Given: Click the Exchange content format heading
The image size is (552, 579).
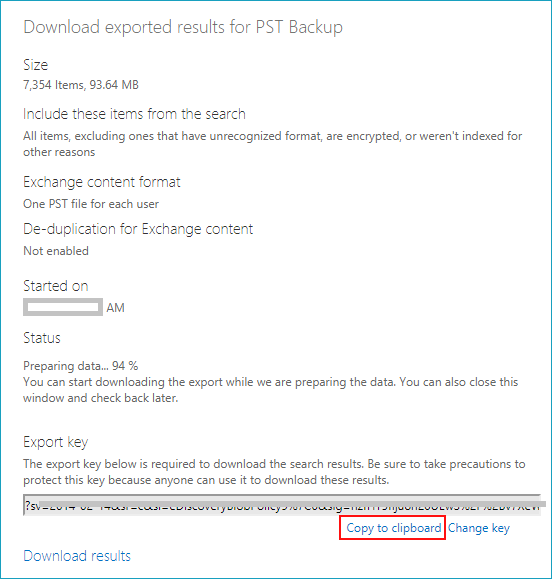Looking at the screenshot, I should point(102,182).
